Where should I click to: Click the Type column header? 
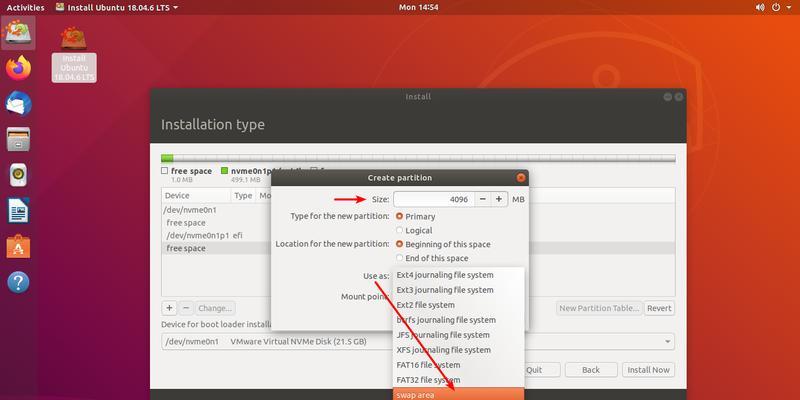coord(243,195)
